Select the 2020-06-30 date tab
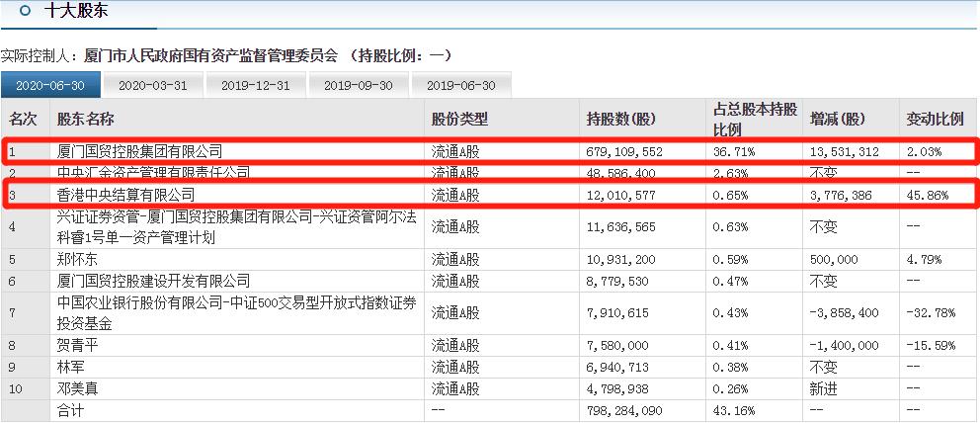The width and height of the screenshot is (980, 423). tap(50, 86)
